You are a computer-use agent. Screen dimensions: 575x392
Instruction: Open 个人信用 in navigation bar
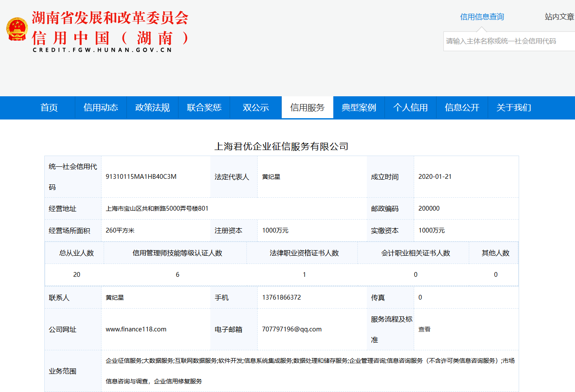coord(410,107)
